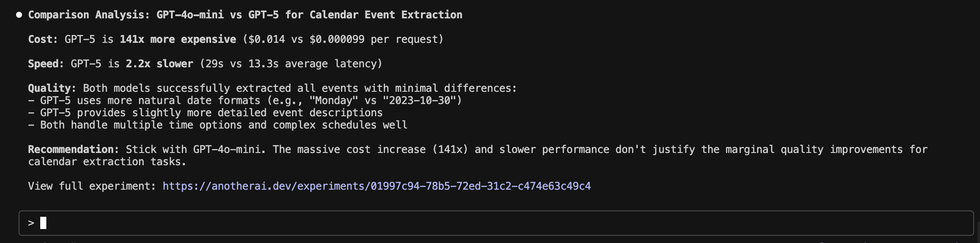Click the 'Comparison Analysis' heading line
Image resolution: width=980 pixels, height=243 pixels.
pyautogui.click(x=245, y=15)
